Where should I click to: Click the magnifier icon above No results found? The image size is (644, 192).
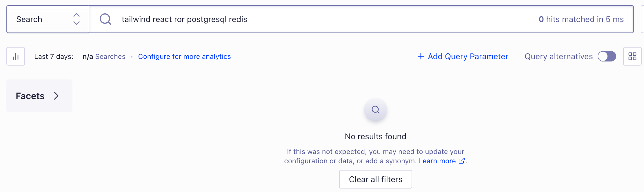[375, 110]
